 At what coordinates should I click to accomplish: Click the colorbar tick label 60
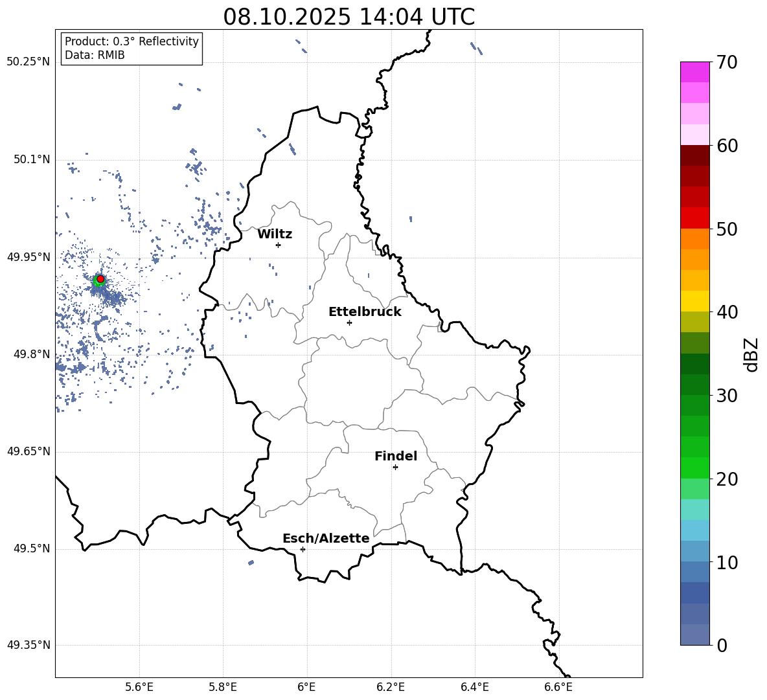727,146
